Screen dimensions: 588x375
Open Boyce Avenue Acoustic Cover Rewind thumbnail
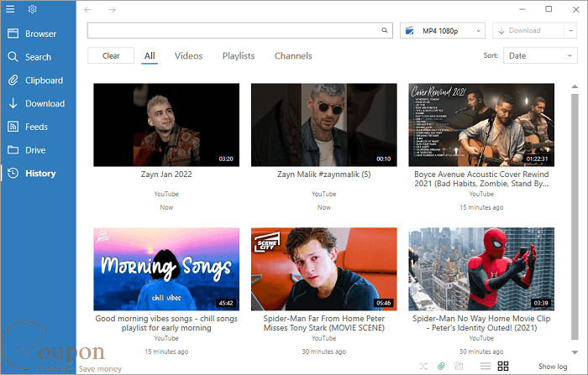[x=481, y=125]
